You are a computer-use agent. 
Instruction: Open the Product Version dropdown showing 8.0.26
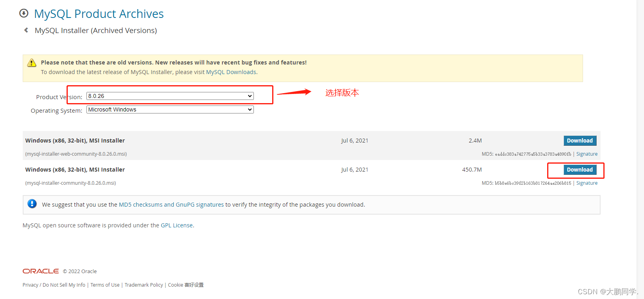(170, 96)
